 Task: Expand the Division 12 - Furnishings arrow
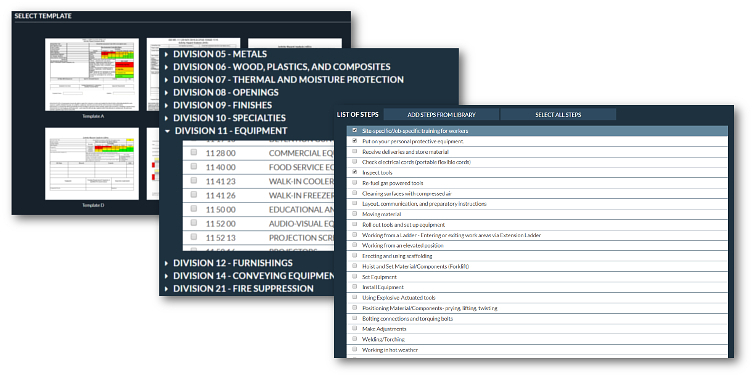click(x=166, y=263)
